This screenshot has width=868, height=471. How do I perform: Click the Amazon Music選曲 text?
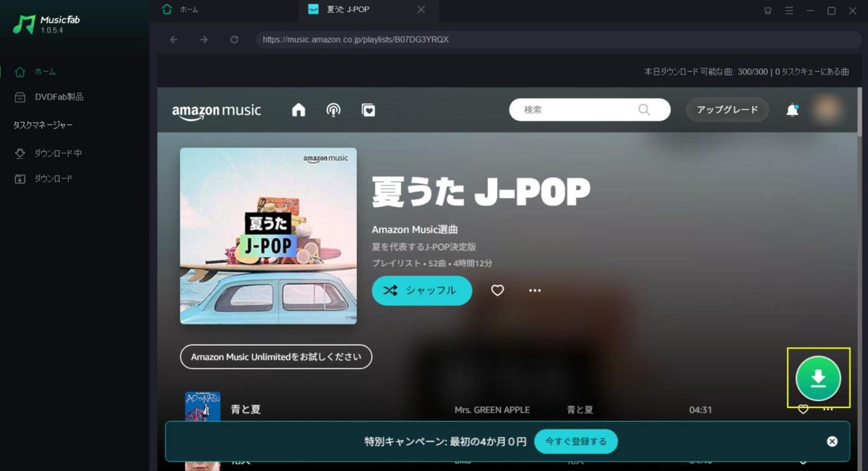pos(415,230)
